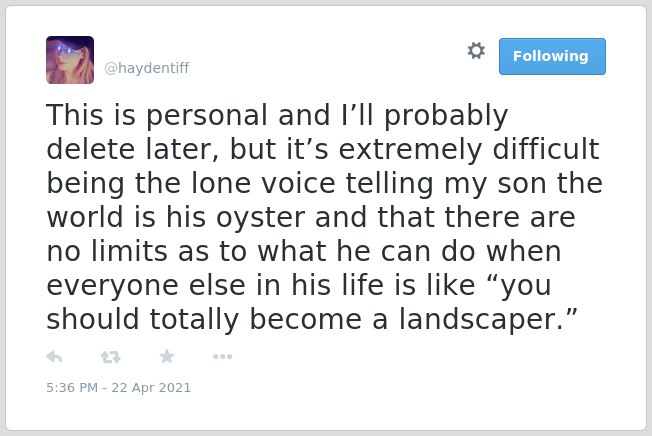Click the word "everyone" in the tweet
Screen dimensions: 652x436
click(x=113, y=286)
